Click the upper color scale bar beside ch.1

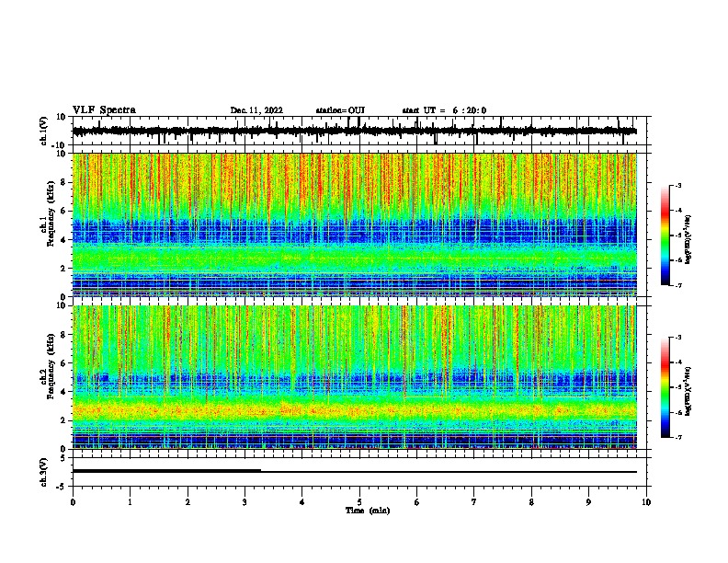coord(665,236)
